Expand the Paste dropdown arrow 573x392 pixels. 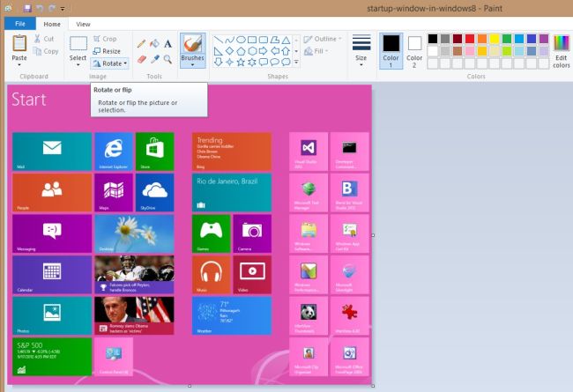[19, 65]
